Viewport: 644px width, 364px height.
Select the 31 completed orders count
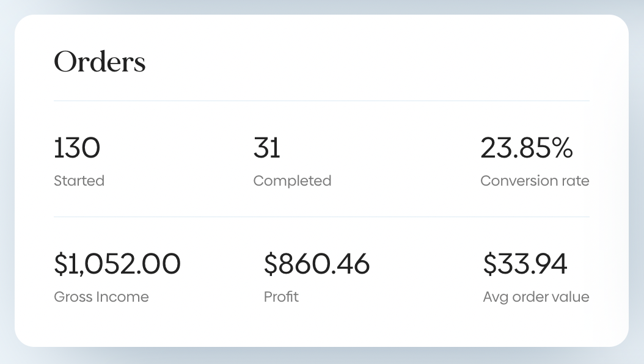pos(266,148)
